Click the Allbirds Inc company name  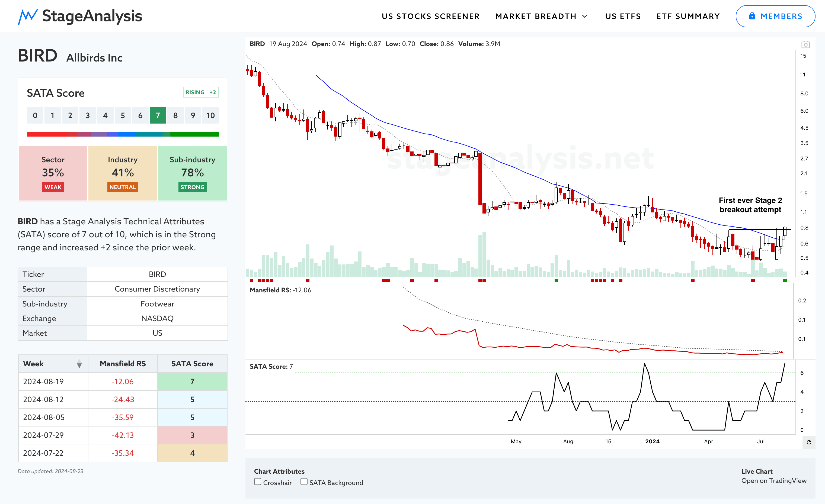click(94, 58)
